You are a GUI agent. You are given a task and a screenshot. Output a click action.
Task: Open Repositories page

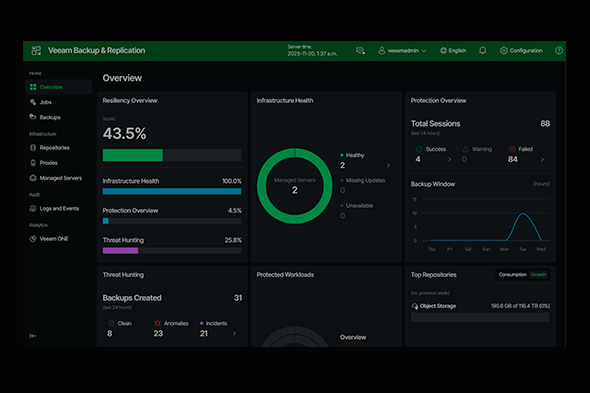(x=55, y=148)
